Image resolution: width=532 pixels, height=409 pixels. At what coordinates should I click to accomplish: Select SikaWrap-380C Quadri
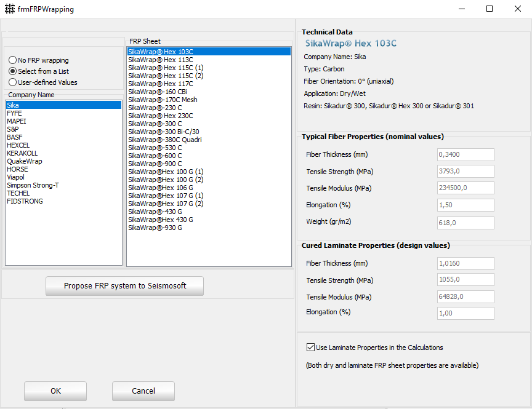209,140
